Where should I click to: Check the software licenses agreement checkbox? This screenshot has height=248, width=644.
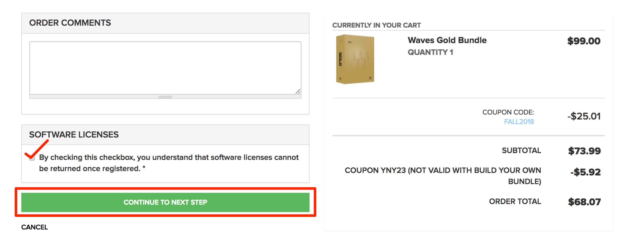pos(32,158)
